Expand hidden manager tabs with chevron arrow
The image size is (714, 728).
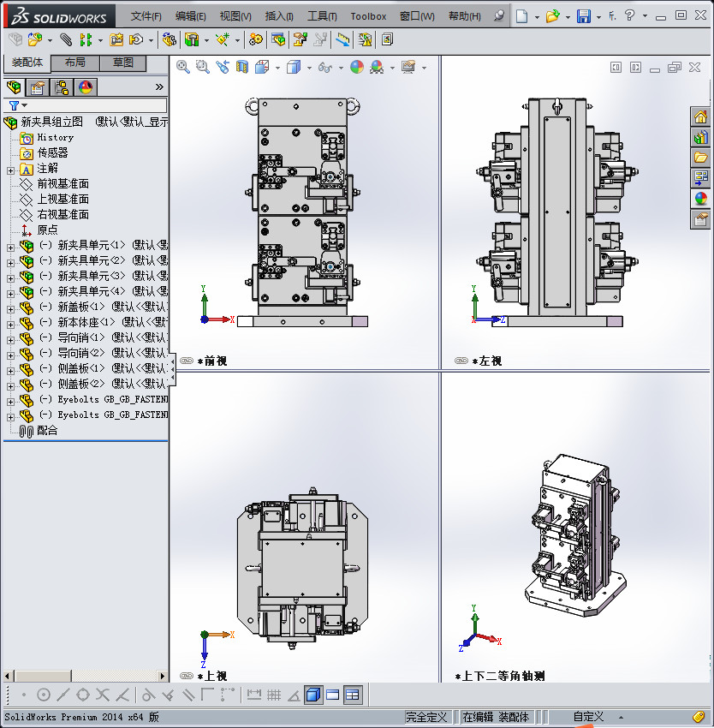(159, 87)
